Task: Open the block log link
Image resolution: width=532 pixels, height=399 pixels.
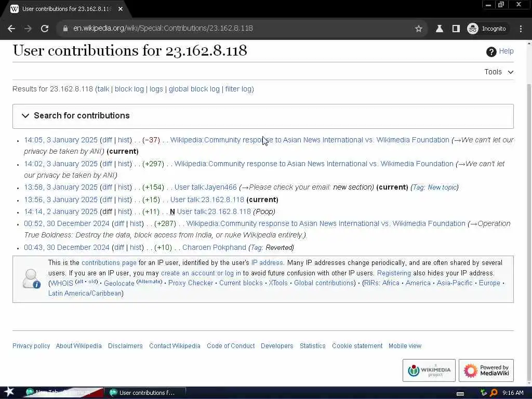Action: click(x=129, y=89)
